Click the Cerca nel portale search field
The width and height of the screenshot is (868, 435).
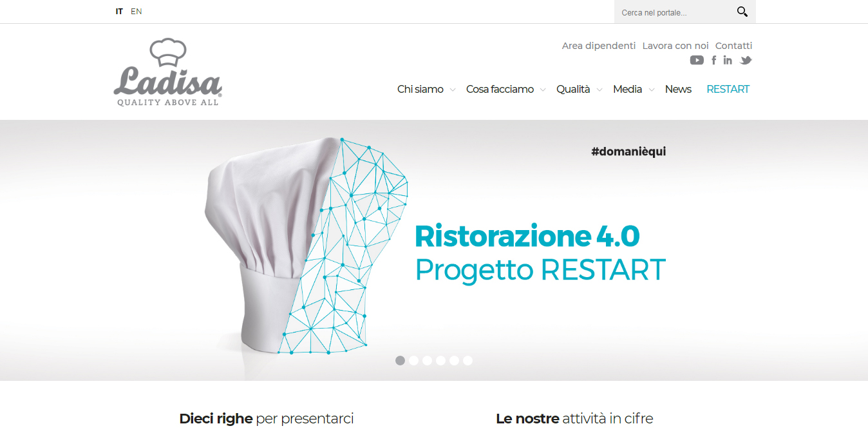[675, 12]
